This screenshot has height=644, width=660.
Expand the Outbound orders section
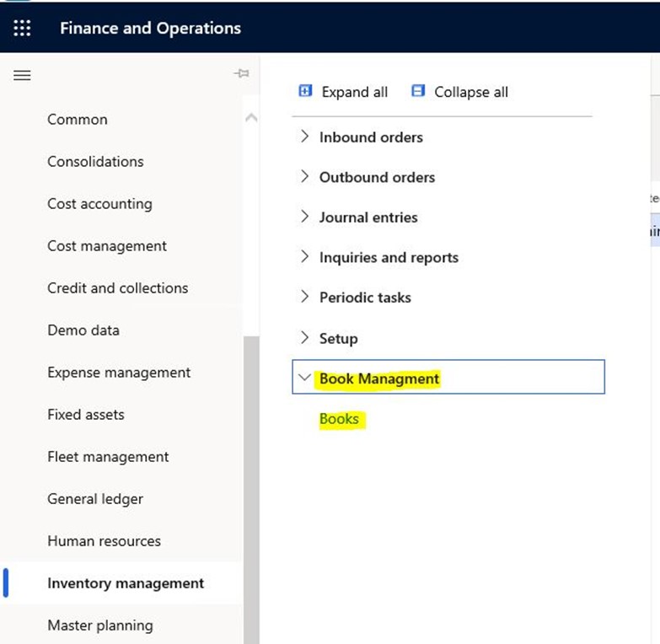(x=305, y=177)
